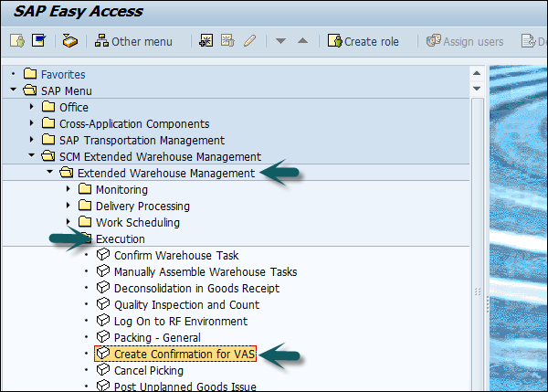548x392 pixels.
Task: Click the move favorites down arrow
Action: click(x=281, y=41)
